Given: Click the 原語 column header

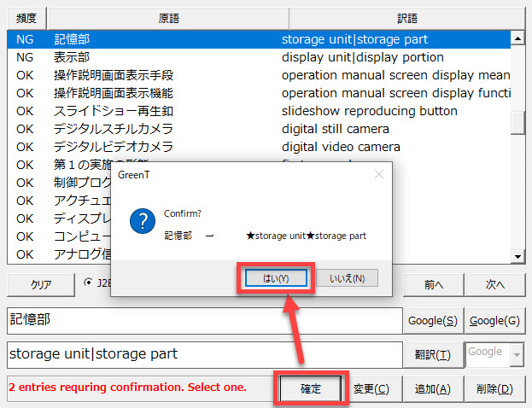Looking at the screenshot, I should [x=168, y=18].
